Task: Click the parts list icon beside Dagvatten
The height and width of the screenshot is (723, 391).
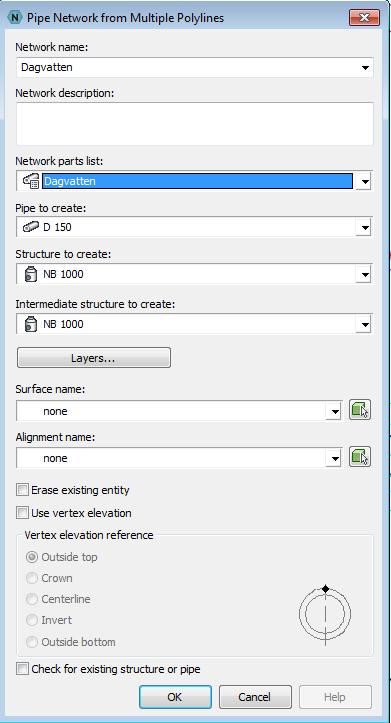Action: pyautogui.click(x=30, y=181)
